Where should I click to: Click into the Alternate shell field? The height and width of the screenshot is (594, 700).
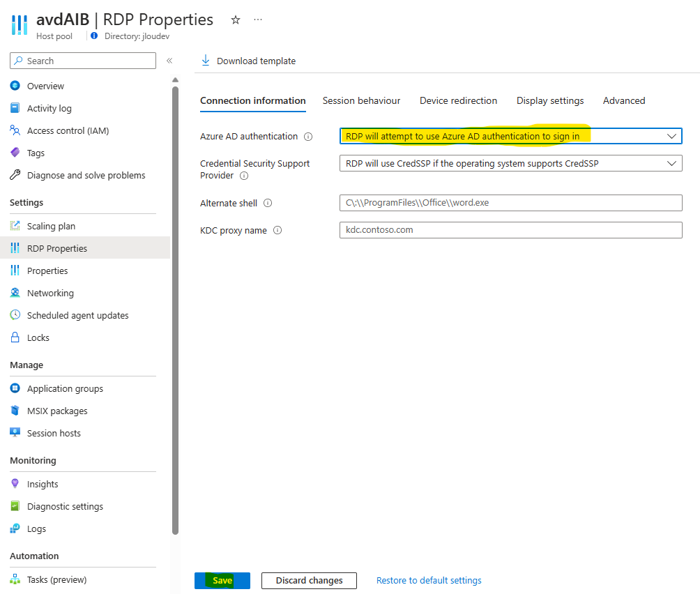click(x=511, y=203)
